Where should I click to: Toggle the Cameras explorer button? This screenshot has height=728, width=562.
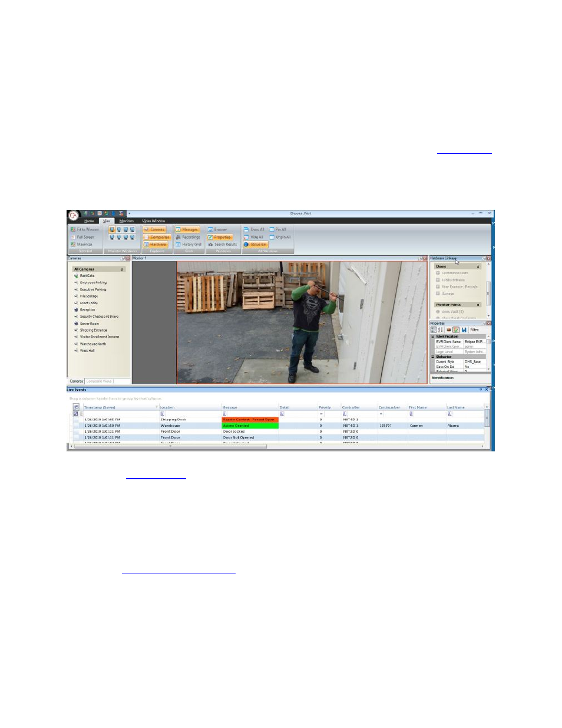click(x=155, y=229)
